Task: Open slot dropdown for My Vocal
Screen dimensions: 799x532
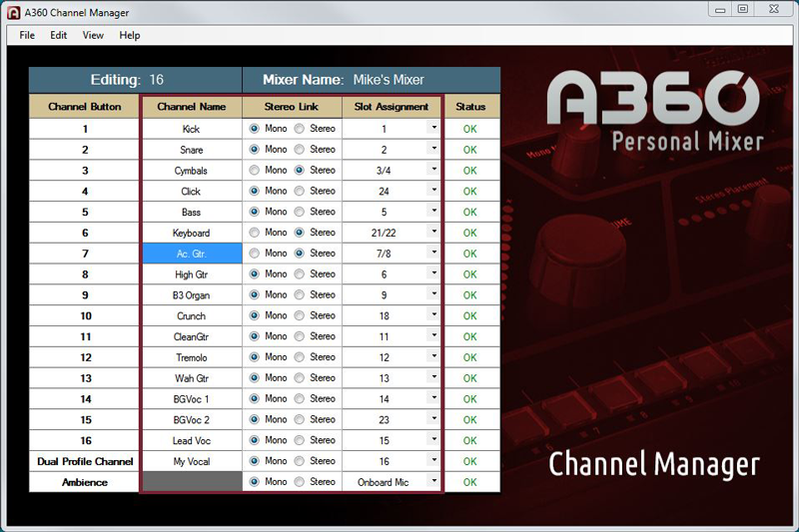Action: tap(433, 461)
